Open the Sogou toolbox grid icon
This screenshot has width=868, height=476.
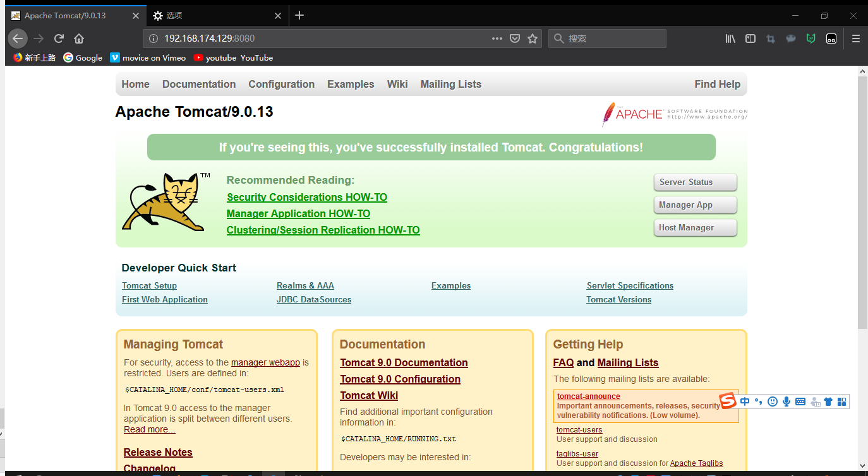click(x=841, y=402)
